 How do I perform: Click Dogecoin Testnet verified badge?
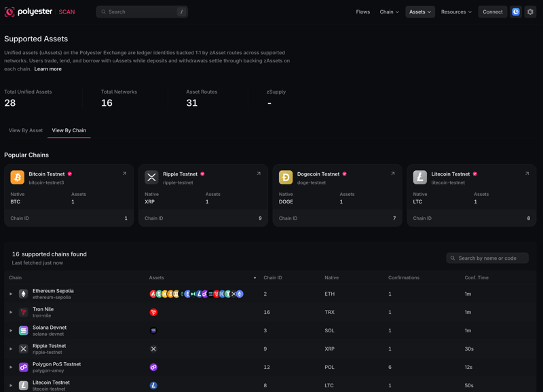(345, 174)
